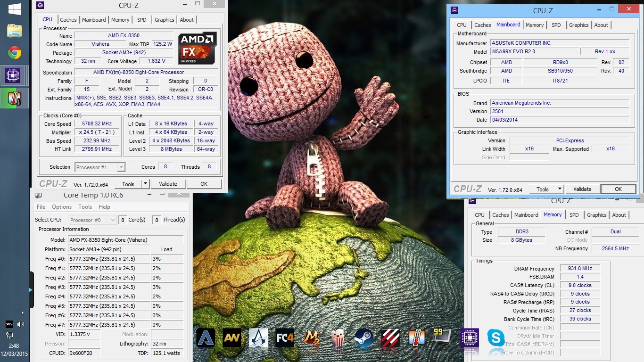
Task: Open the Popcorn Time dock icon
Action: click(x=338, y=337)
